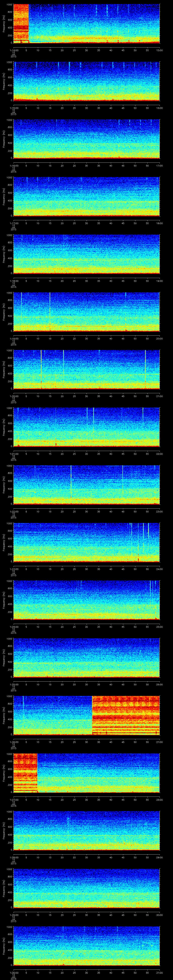Click the vertical spike near 33 s in 1:21:00 spectrogram
The height and width of the screenshot is (980, 173).
click(94, 420)
